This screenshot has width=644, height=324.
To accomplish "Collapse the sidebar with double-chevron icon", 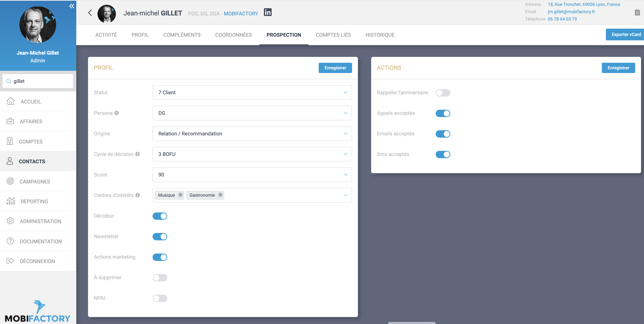I will pos(72,6).
